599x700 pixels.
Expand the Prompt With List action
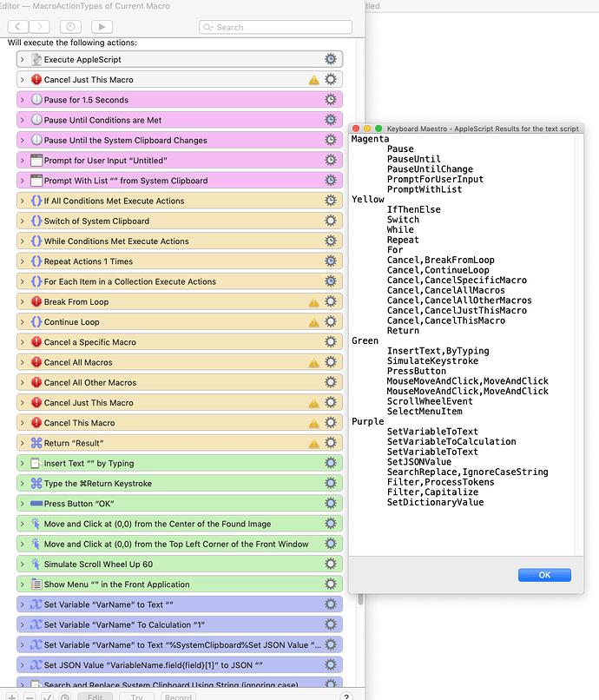(23, 181)
